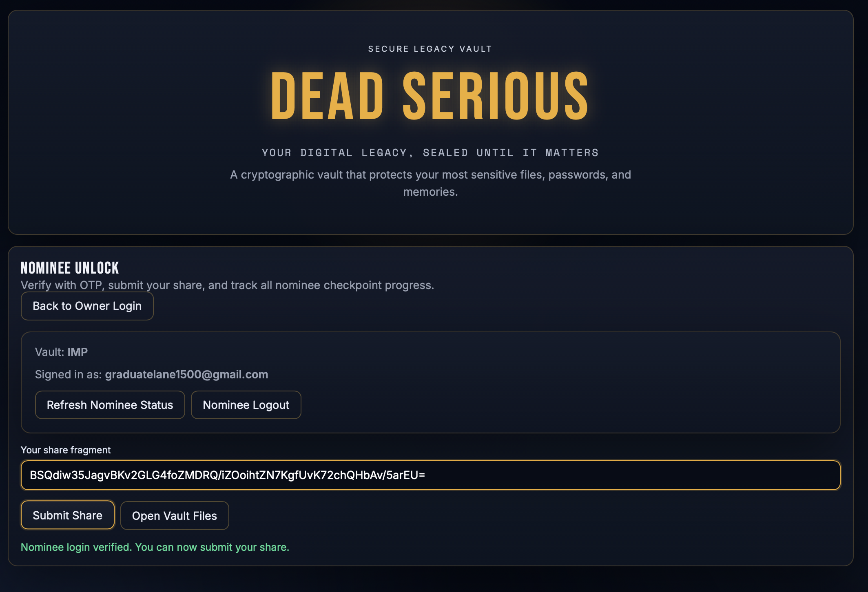Open Vault Files
Viewport: 868px width, 592px height.
click(x=175, y=516)
